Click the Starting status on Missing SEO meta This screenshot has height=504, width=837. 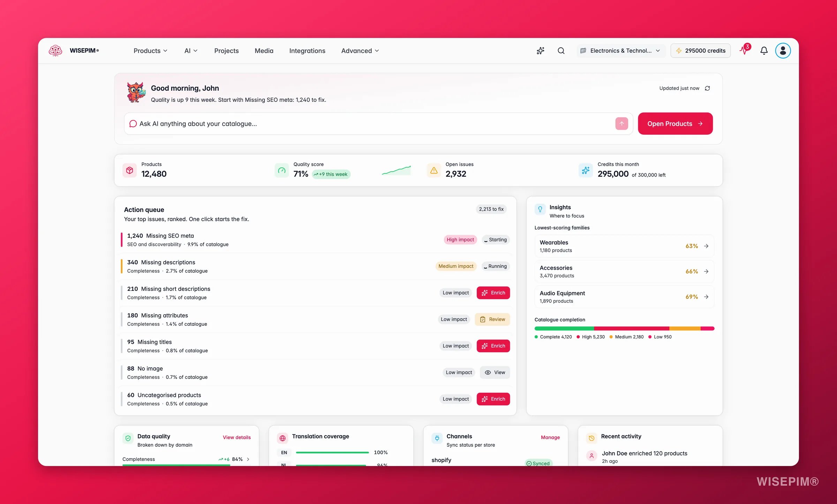[x=496, y=240]
